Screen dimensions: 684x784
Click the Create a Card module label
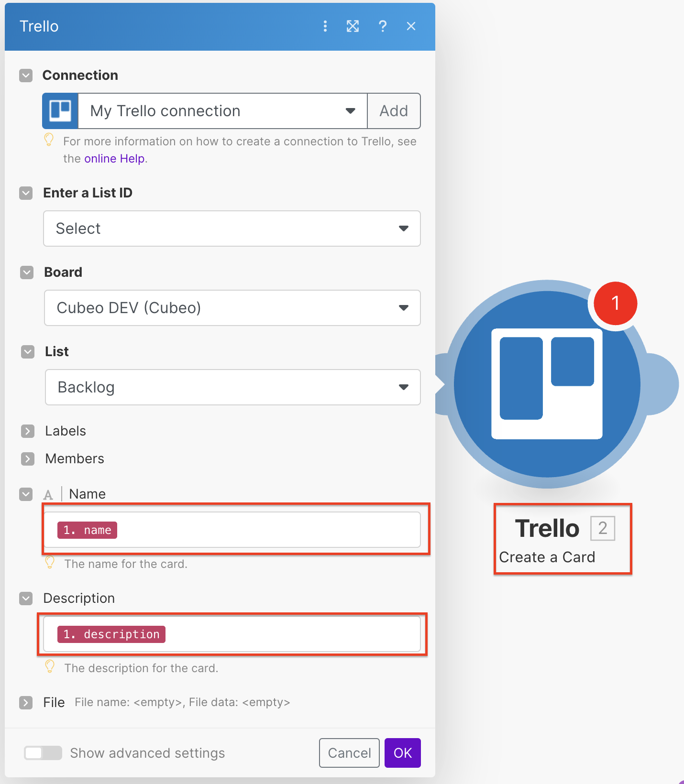[x=547, y=557]
